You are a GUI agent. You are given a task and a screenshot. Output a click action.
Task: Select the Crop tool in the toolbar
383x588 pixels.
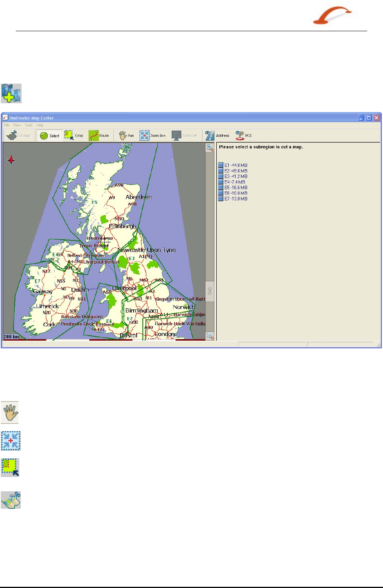coord(74,136)
